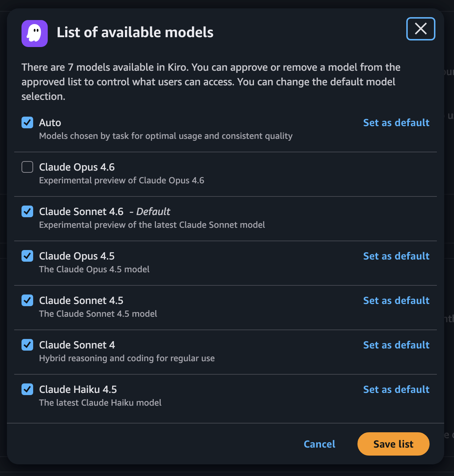Disable the Claude Opus 4.5 checkbox

[x=27, y=256]
